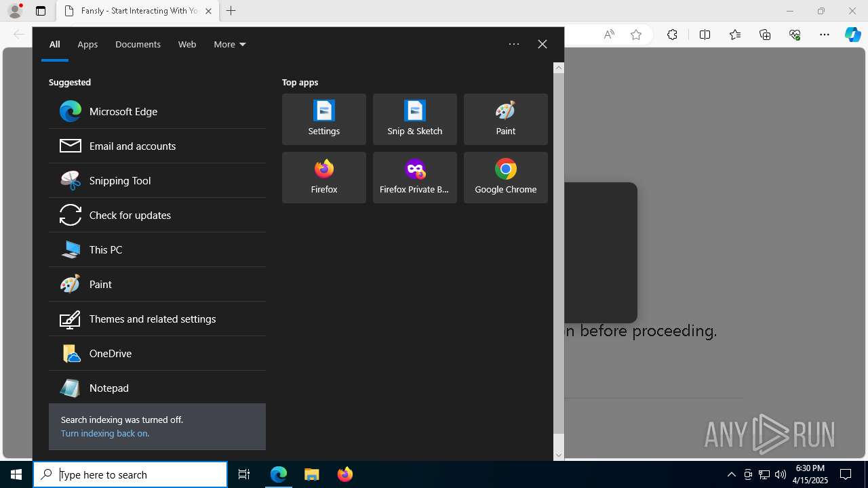
Task: Open This PC from suggestions
Action: (157, 249)
